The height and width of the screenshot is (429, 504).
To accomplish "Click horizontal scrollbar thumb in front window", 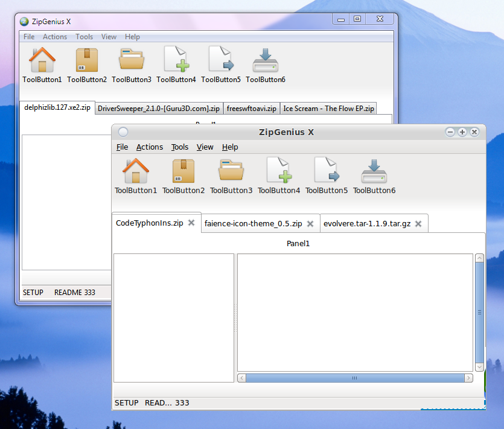I will click(x=355, y=378).
